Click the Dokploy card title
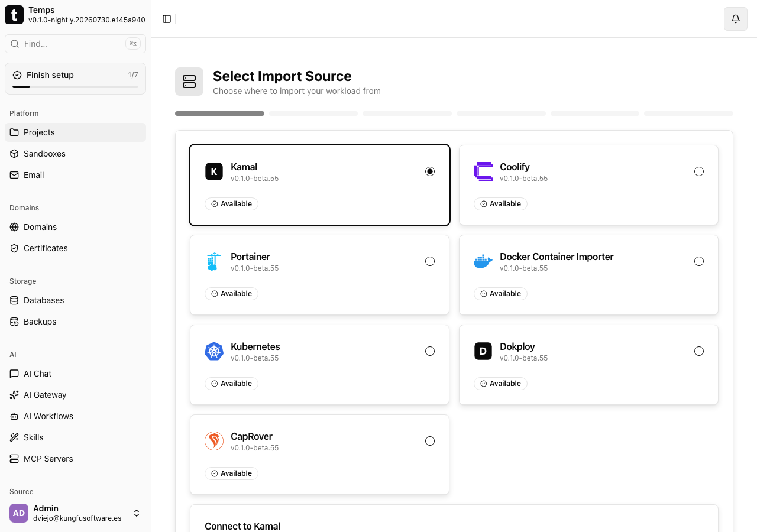757x532 pixels. click(x=517, y=346)
